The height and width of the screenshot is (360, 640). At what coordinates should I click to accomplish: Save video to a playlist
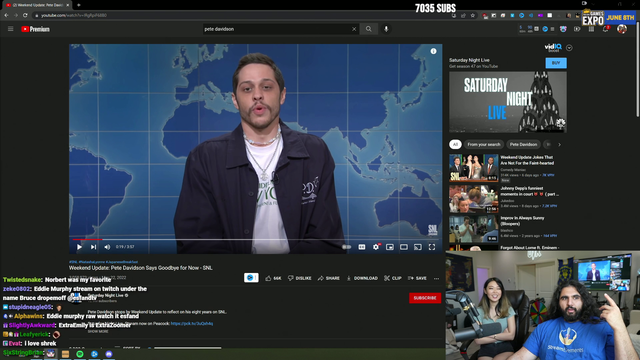coord(417,278)
